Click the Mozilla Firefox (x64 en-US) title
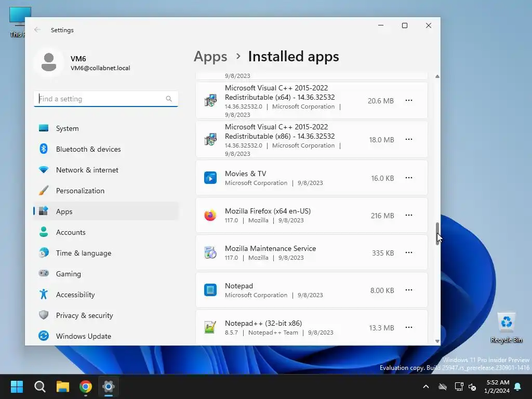This screenshot has width=532, height=399. 268,211
